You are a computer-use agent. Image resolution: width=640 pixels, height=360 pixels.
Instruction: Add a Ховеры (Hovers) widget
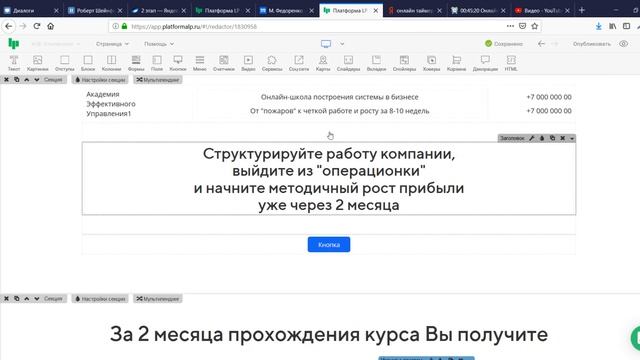(x=431, y=63)
